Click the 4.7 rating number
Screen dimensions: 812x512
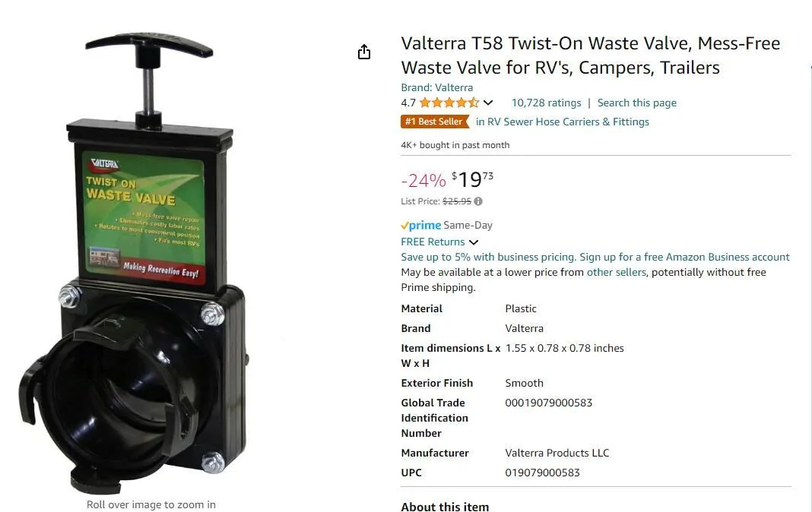[408, 103]
